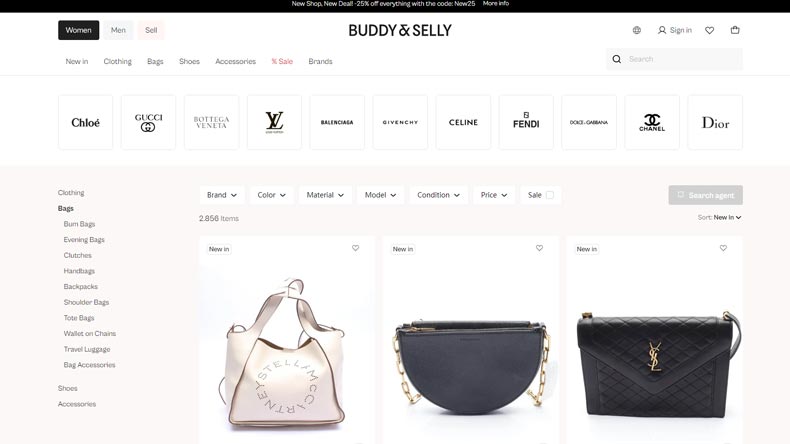
Task: Click the search magnifier icon
Action: pyautogui.click(x=617, y=59)
